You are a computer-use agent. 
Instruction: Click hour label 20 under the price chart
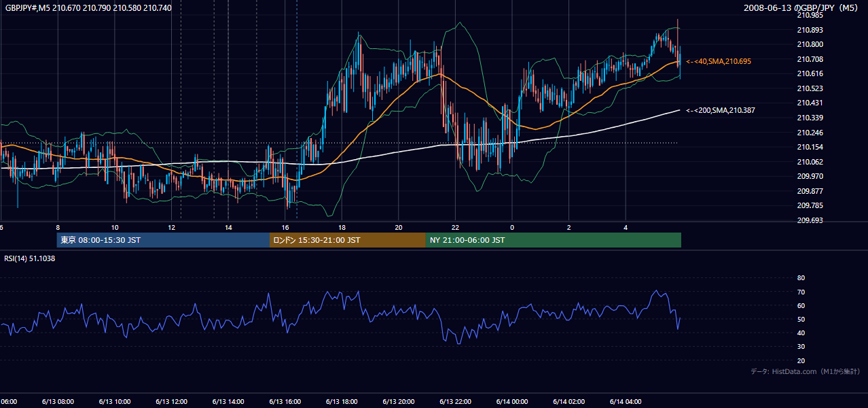pyautogui.click(x=399, y=227)
